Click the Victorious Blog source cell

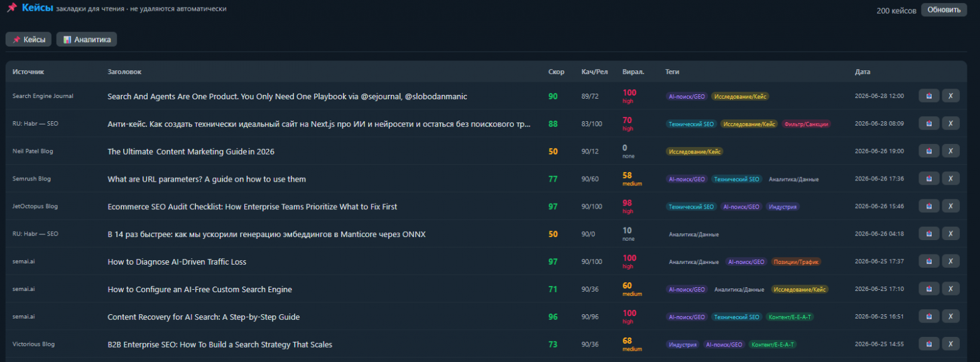(x=33, y=344)
